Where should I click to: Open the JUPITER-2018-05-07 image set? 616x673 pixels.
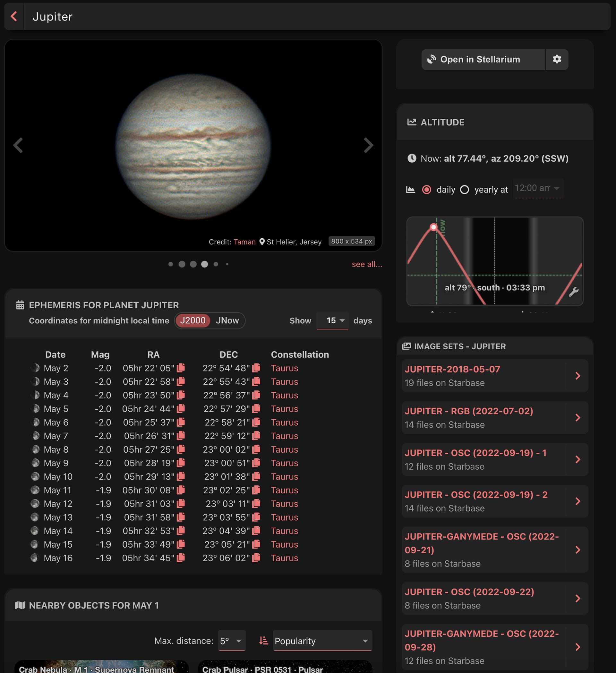tap(494, 376)
